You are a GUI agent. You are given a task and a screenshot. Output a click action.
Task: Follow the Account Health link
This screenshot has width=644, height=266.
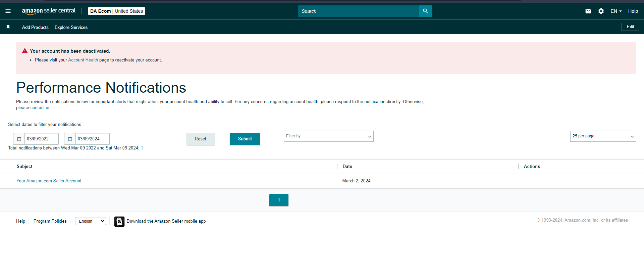(83, 60)
